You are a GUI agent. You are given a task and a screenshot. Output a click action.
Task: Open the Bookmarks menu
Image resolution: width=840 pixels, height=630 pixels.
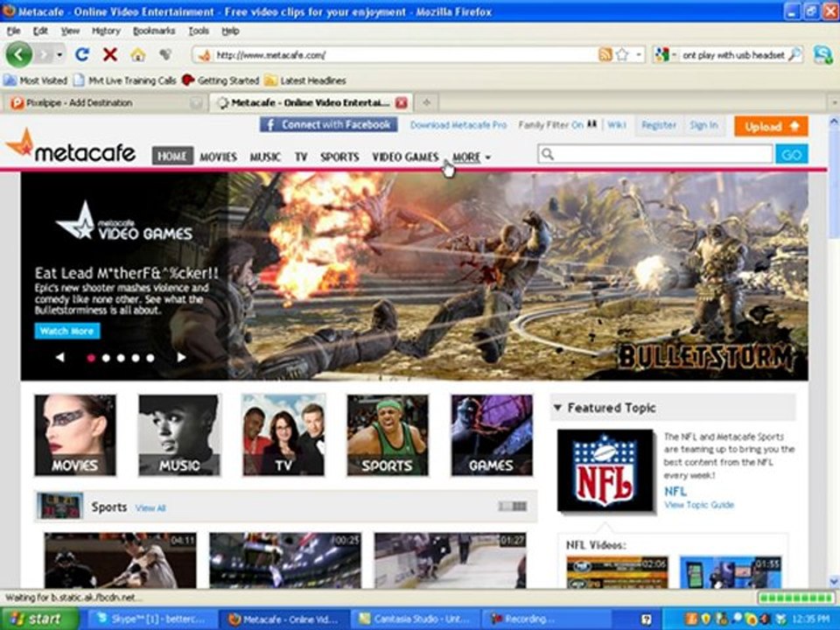pyautogui.click(x=154, y=31)
